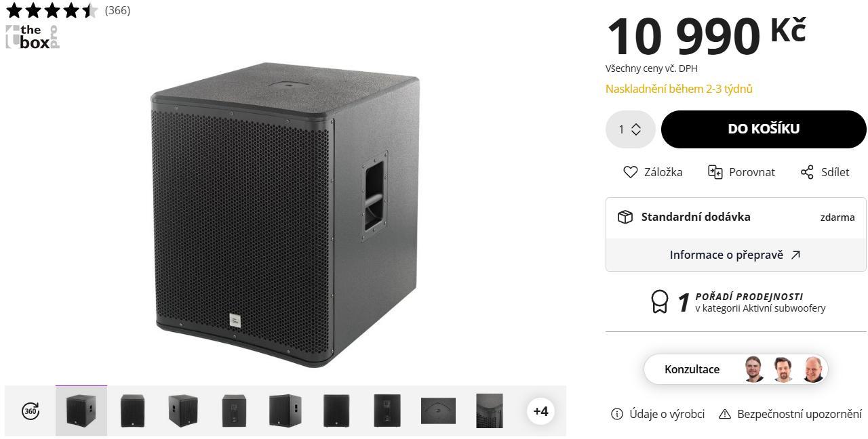Open the star rating reviews (366)

pyautogui.click(x=68, y=10)
